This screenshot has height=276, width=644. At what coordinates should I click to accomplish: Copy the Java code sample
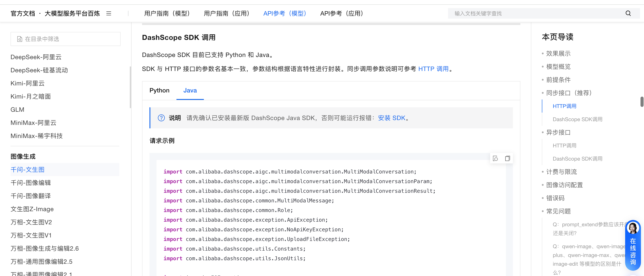click(507, 158)
